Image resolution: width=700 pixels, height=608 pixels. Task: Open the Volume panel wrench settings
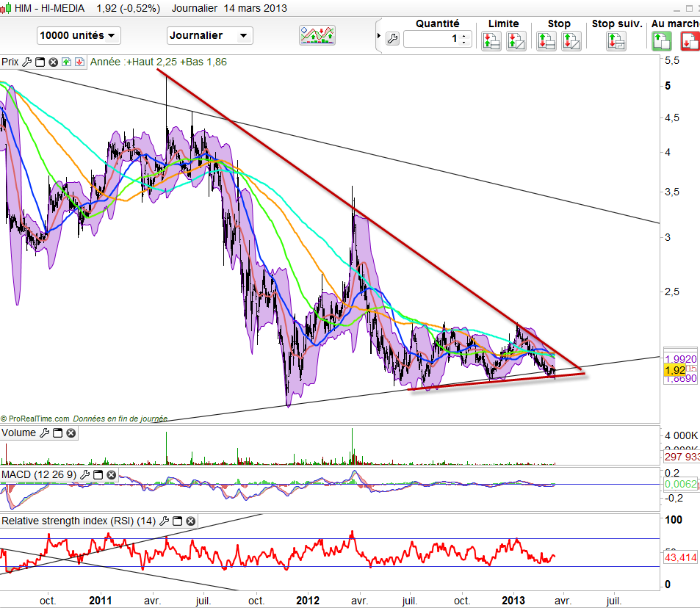coord(44,433)
